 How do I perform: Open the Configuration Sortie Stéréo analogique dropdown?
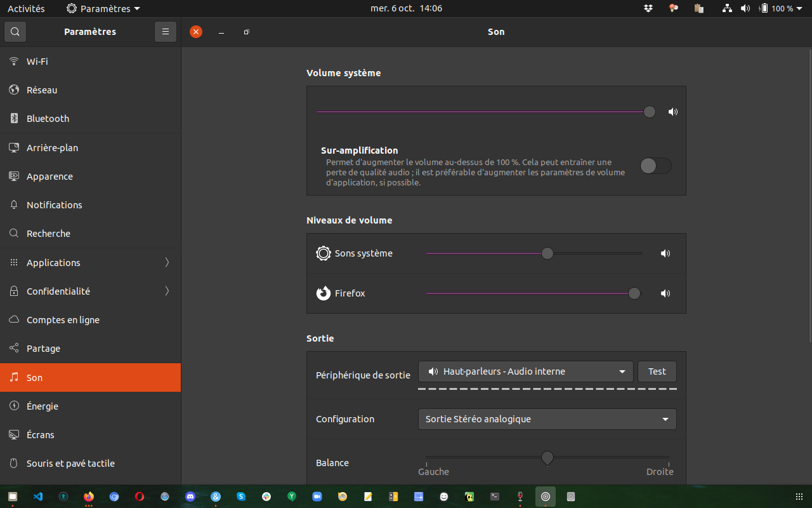[547, 419]
